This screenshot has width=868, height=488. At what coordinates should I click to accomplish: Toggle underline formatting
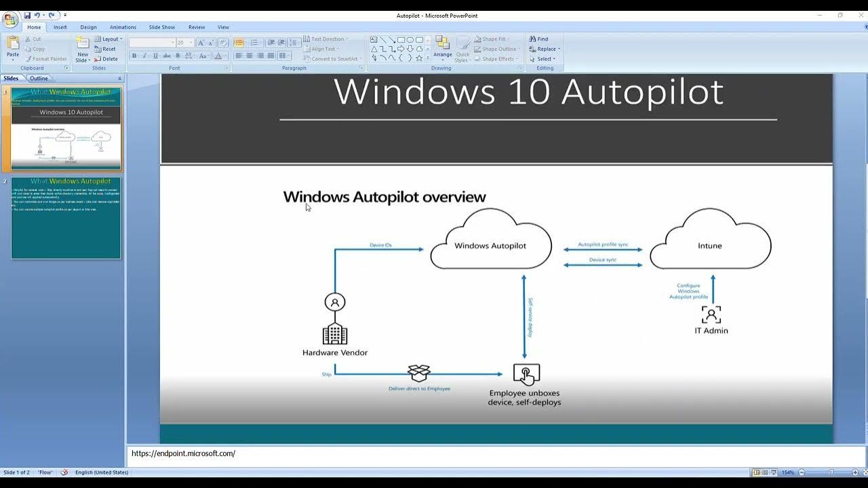click(155, 56)
